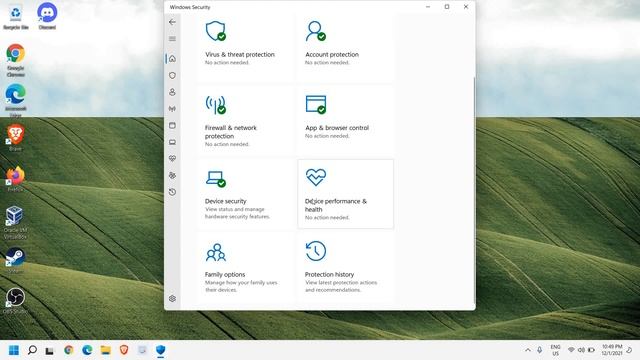
Task: Show hidden system tray icons
Action: coord(528,350)
